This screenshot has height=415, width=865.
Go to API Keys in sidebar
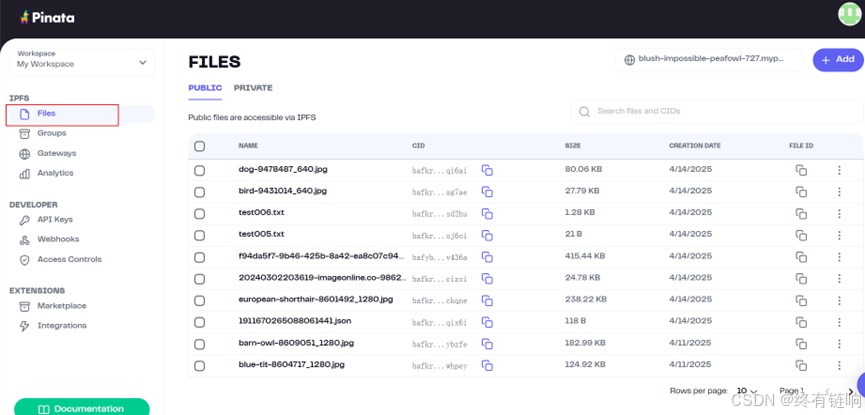coord(55,219)
